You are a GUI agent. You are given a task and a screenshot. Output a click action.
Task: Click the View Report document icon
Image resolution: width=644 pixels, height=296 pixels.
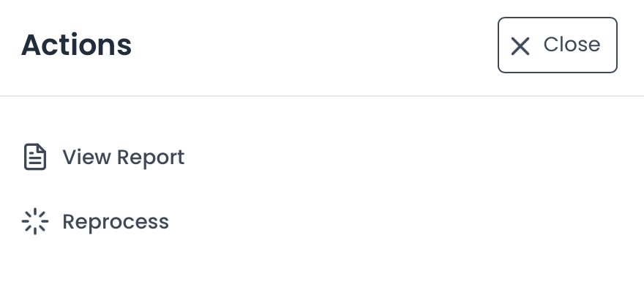(35, 158)
